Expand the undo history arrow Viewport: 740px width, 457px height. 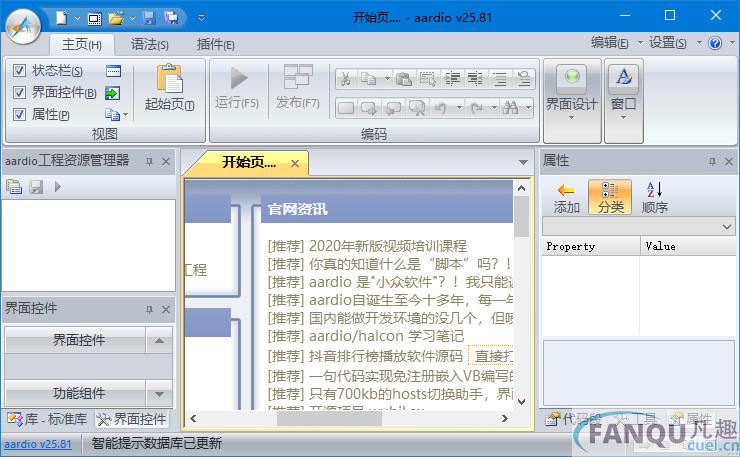point(459,108)
